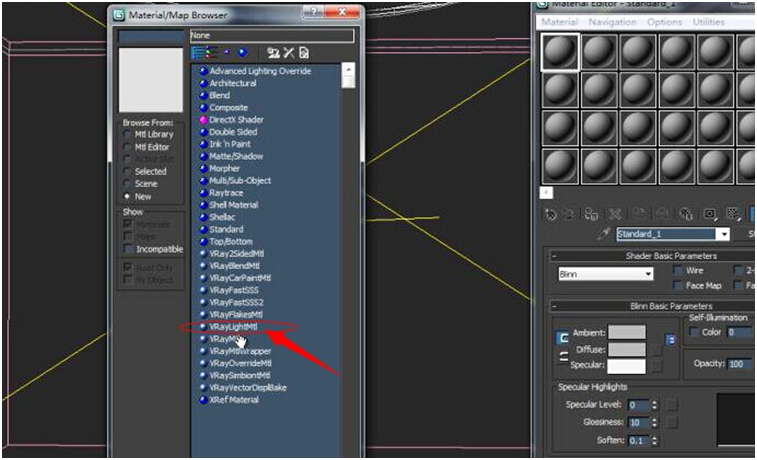Adjust the Glossiness spinner arrows

654,423
